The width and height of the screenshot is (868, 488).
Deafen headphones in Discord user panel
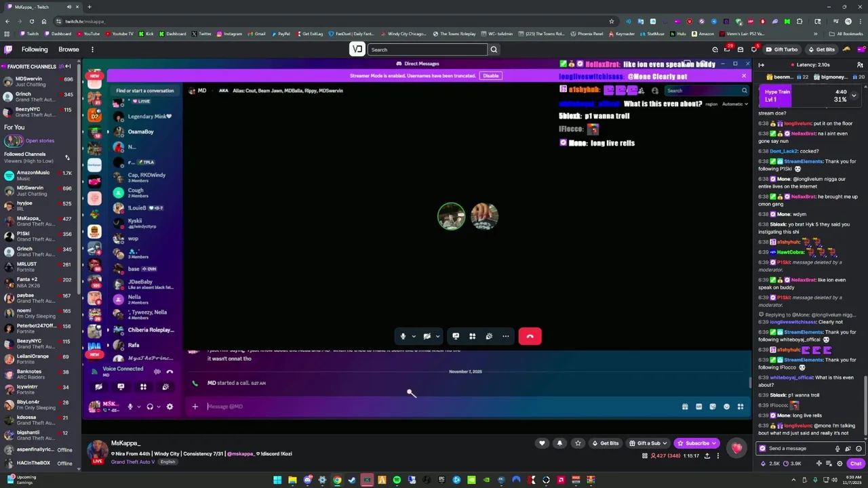[x=150, y=407]
